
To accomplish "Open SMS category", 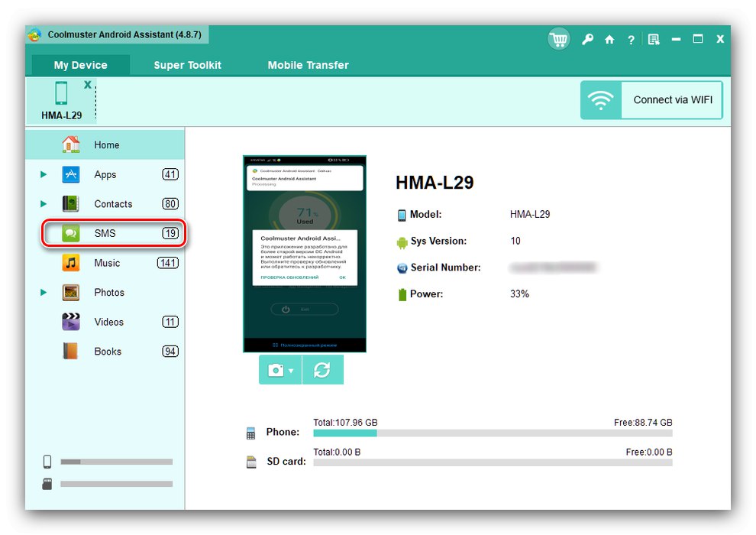I will 105,234.
